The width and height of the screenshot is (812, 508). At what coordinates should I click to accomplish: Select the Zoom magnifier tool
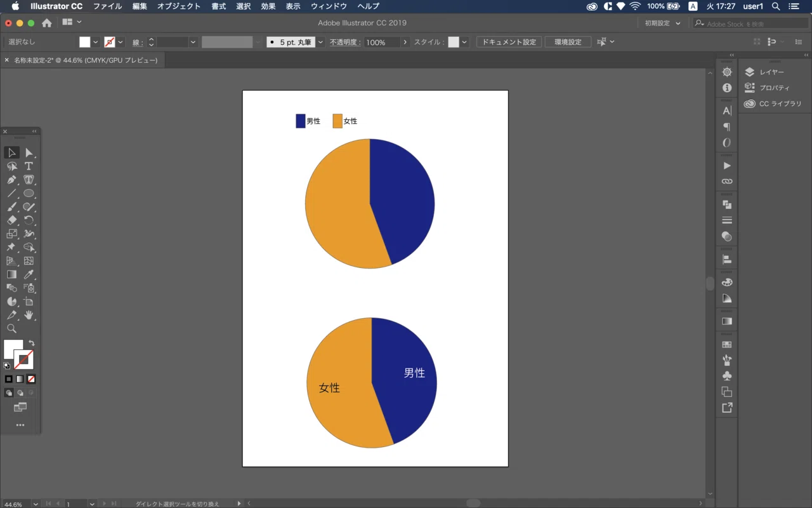click(x=11, y=328)
